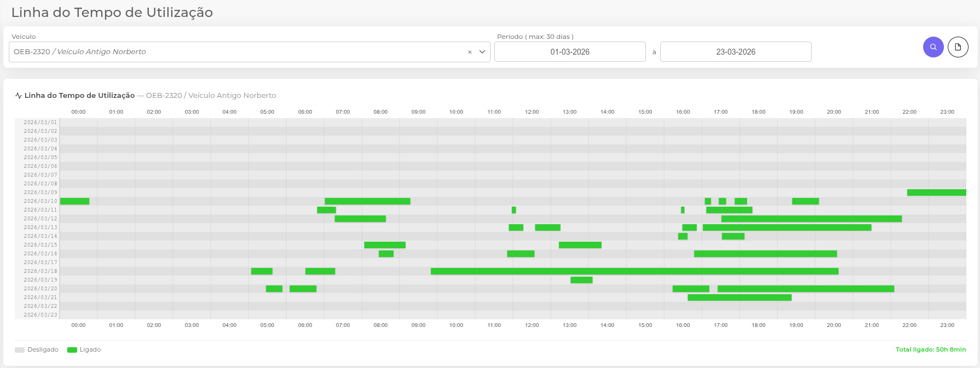
Task: Click the 2026/03/01 row label
Action: coord(40,122)
